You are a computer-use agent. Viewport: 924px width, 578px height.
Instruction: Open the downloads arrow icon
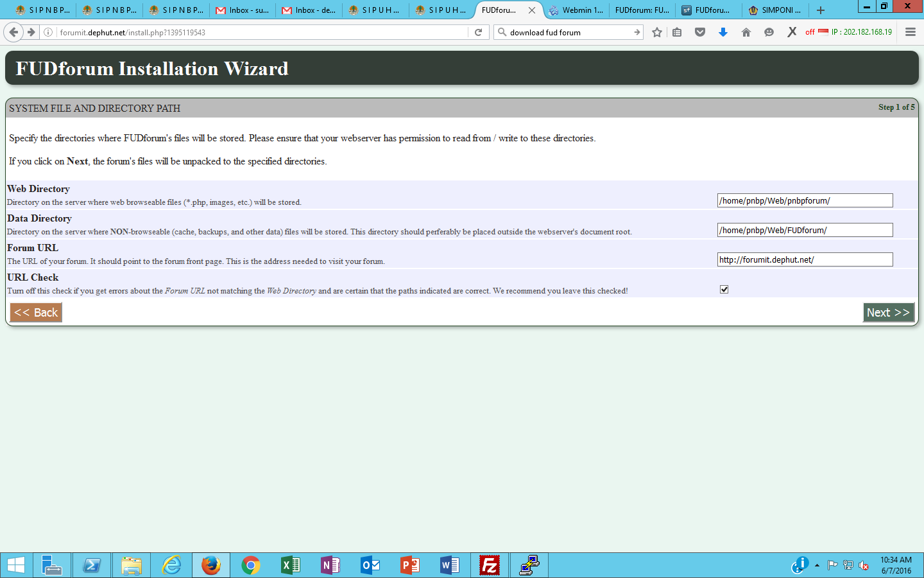click(723, 32)
